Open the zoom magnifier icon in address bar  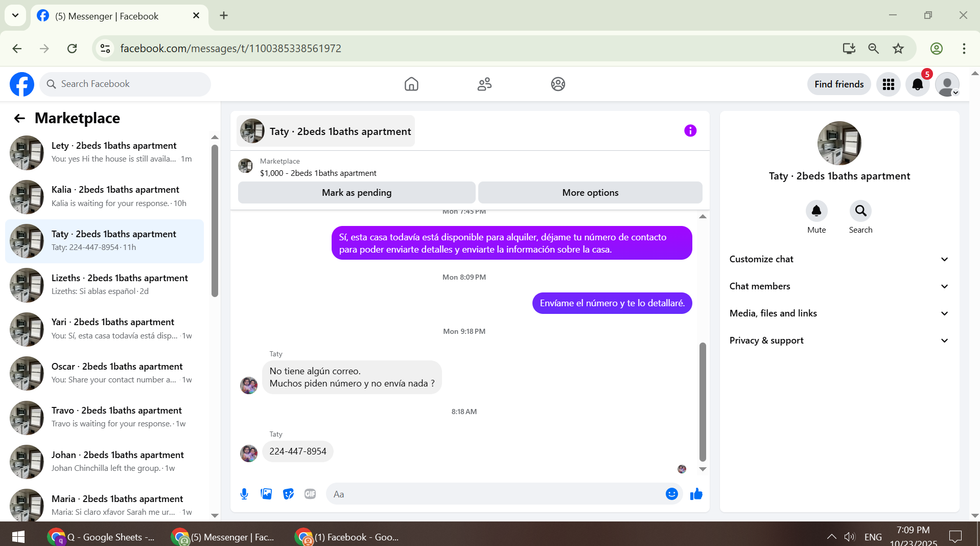tap(874, 49)
